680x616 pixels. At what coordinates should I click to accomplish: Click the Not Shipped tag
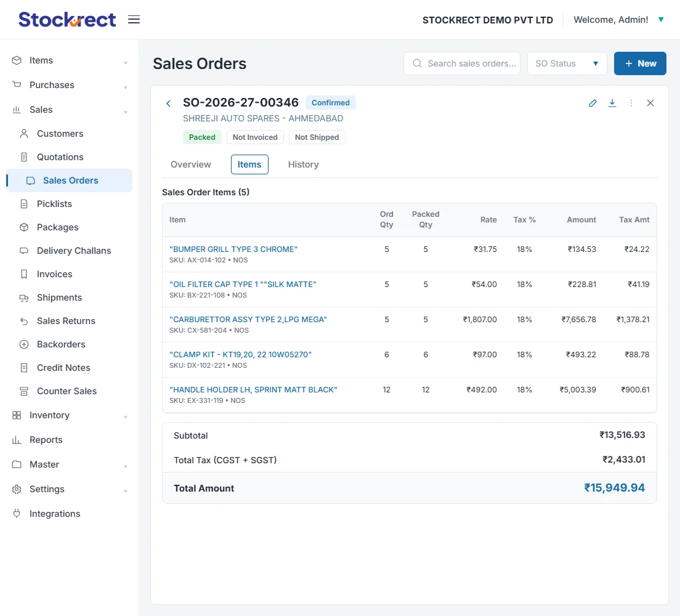coord(317,137)
